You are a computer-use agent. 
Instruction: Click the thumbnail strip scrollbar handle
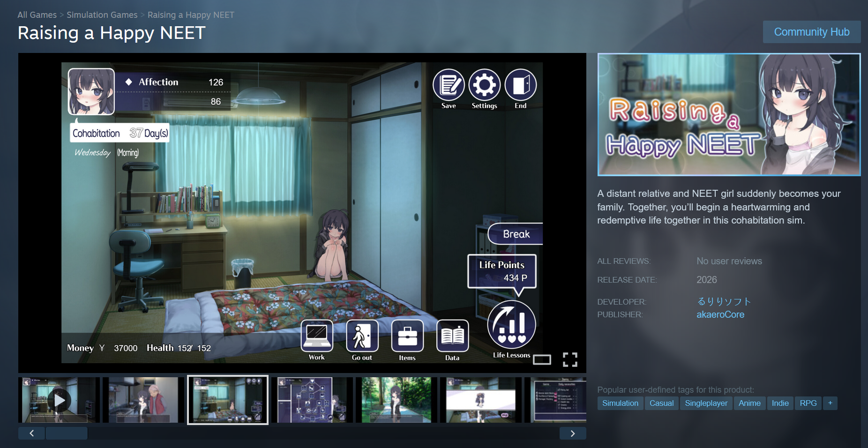click(67, 433)
